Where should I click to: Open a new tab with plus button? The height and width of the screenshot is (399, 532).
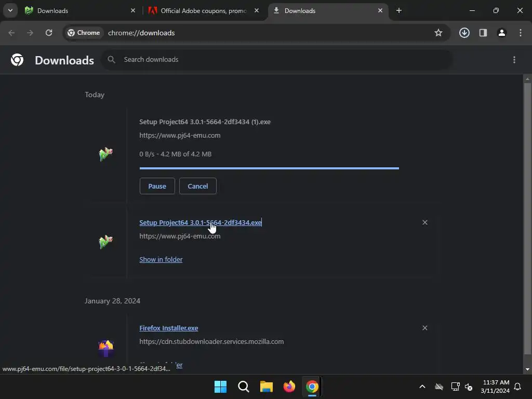point(399,10)
